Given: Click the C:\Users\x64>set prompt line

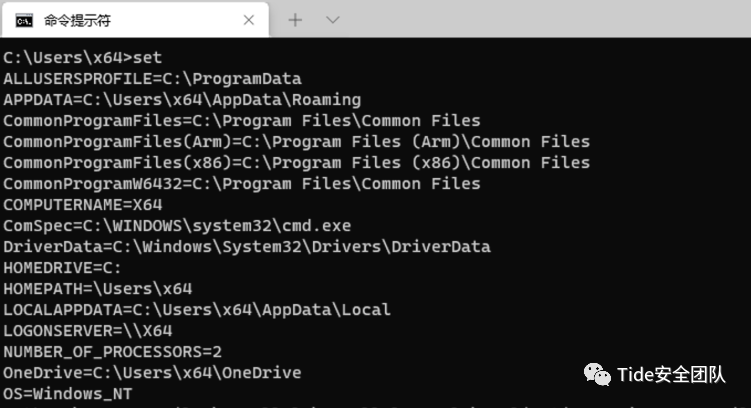Looking at the screenshot, I should point(83,58).
